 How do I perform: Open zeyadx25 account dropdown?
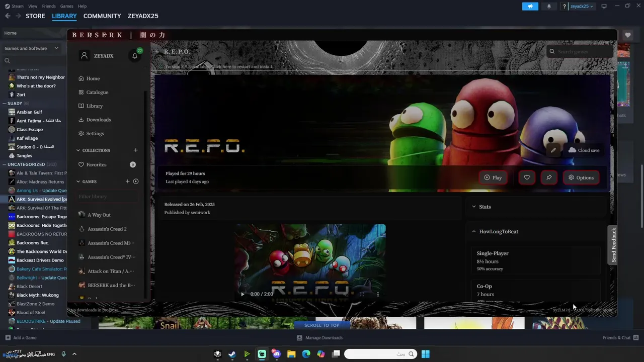point(582,6)
